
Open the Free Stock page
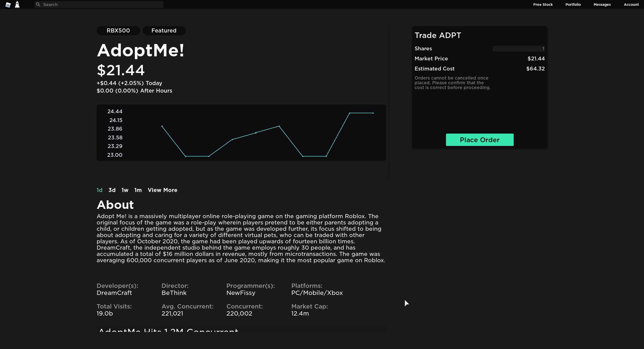pos(543,5)
